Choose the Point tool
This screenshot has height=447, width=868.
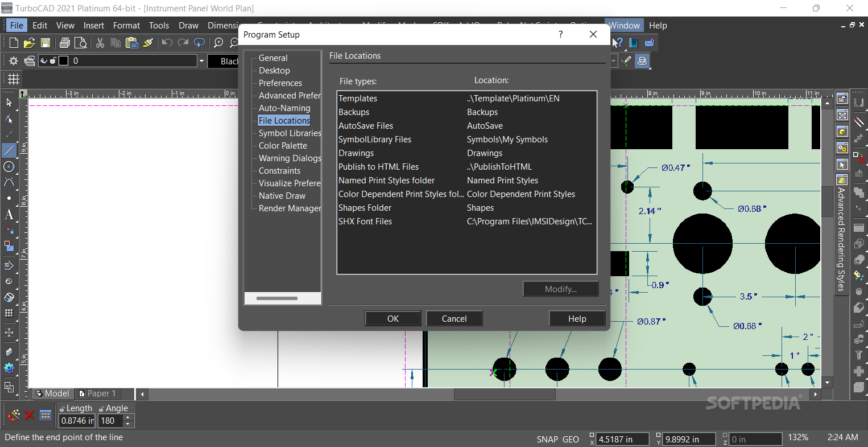pos(9,198)
